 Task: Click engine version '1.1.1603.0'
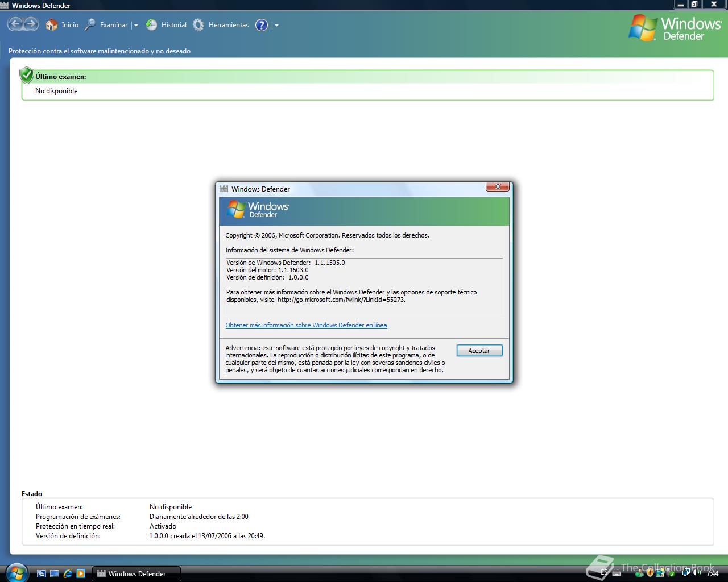[293, 270]
